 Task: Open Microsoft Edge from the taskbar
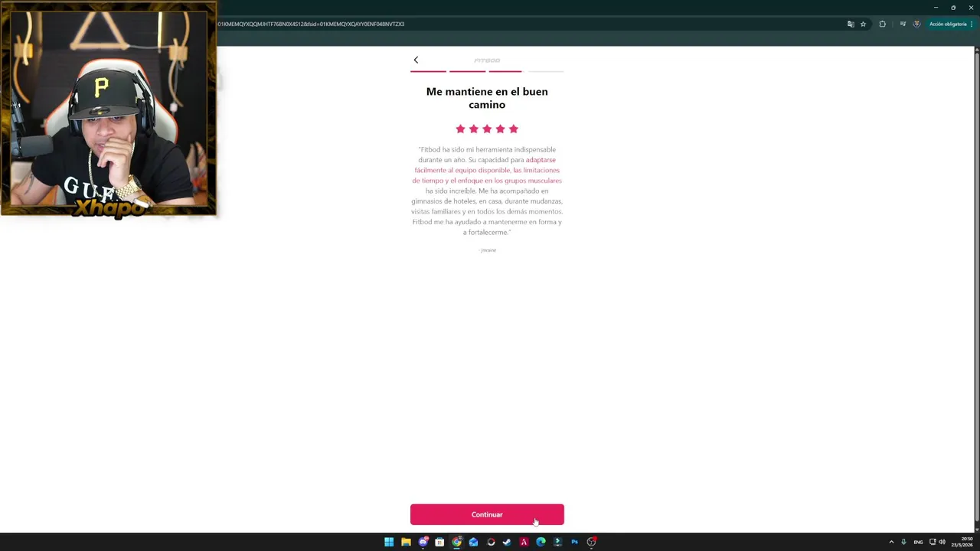pyautogui.click(x=541, y=542)
